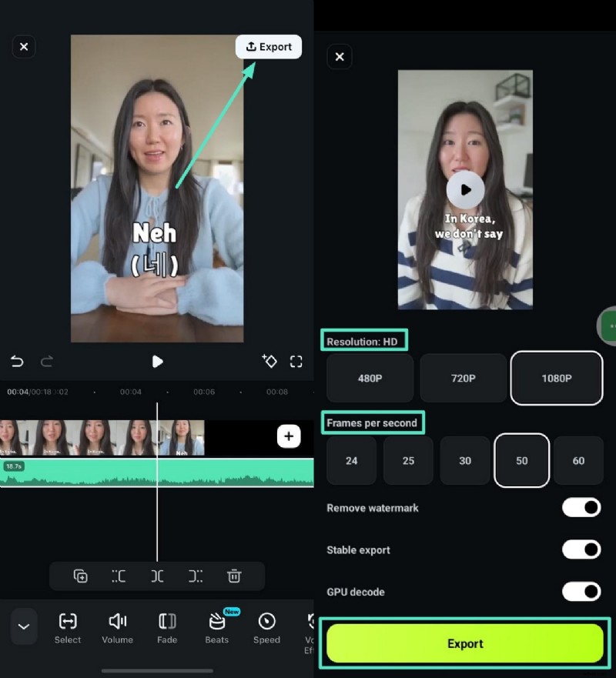Open the Speed tool
Viewport: 616px width, 678px height.
click(x=266, y=626)
